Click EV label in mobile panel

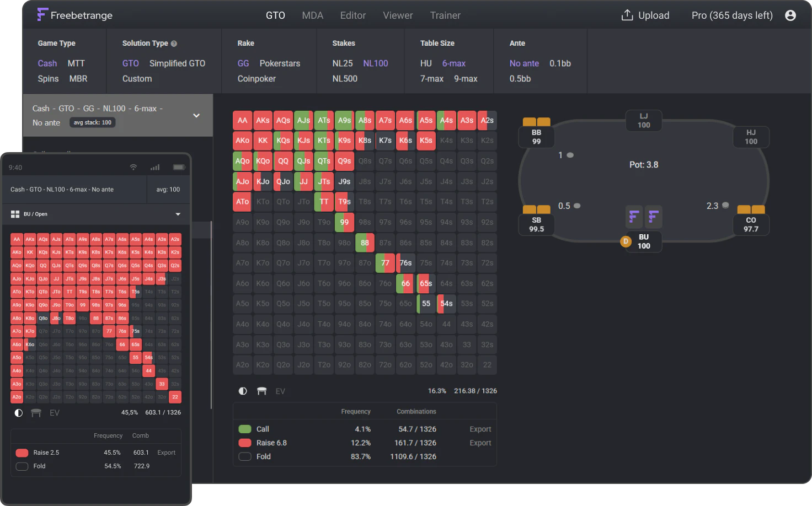pyautogui.click(x=55, y=413)
